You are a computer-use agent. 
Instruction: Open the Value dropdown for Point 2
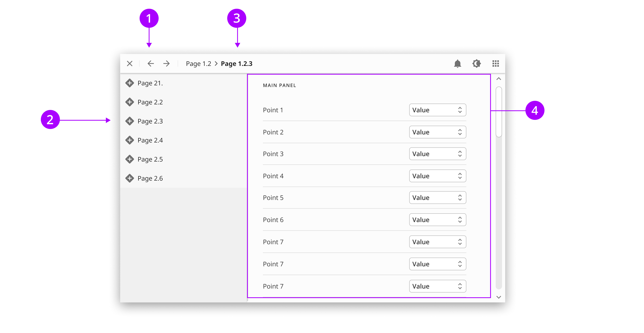click(x=438, y=132)
